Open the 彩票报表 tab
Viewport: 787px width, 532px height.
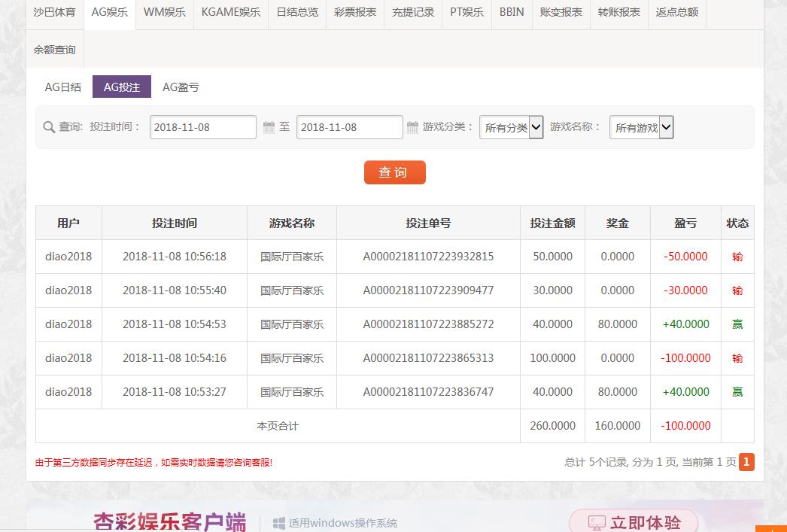coord(355,12)
